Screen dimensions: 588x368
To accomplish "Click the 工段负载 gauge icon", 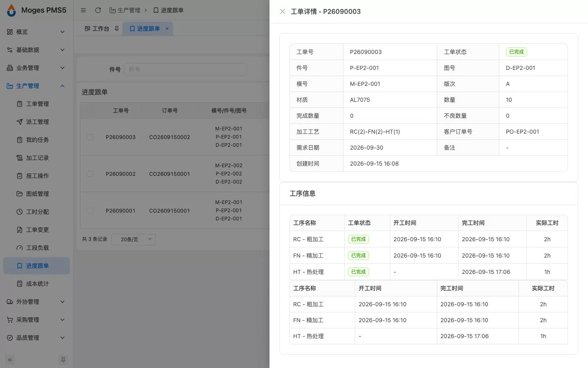I will click(20, 248).
